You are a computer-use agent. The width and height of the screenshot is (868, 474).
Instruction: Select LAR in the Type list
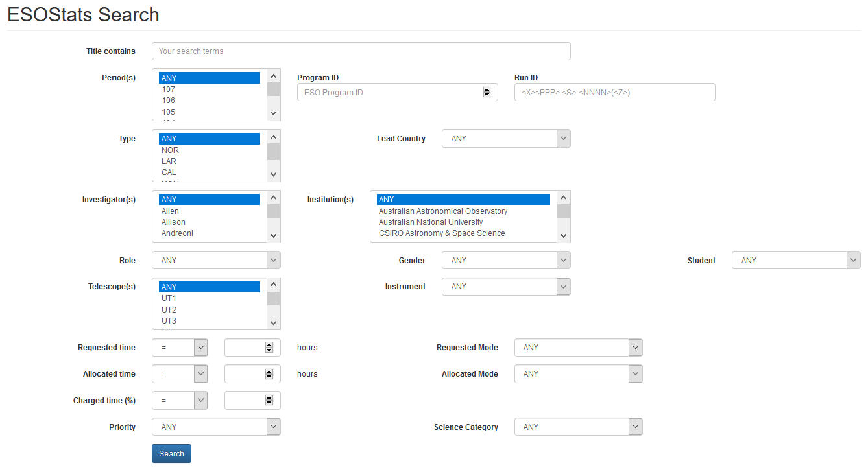pyautogui.click(x=210, y=161)
